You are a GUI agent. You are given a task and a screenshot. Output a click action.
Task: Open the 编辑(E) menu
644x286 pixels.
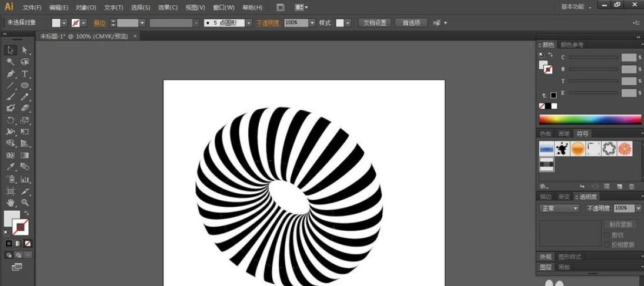coord(59,8)
